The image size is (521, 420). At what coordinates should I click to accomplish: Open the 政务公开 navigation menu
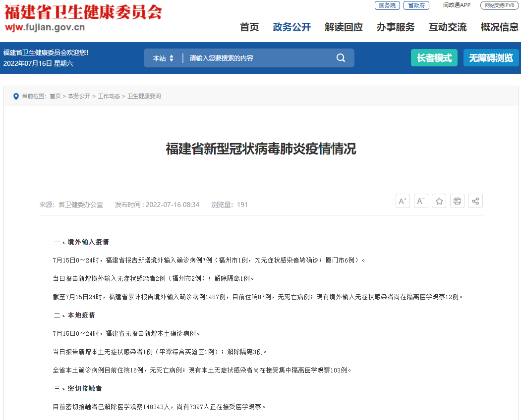[x=291, y=27]
